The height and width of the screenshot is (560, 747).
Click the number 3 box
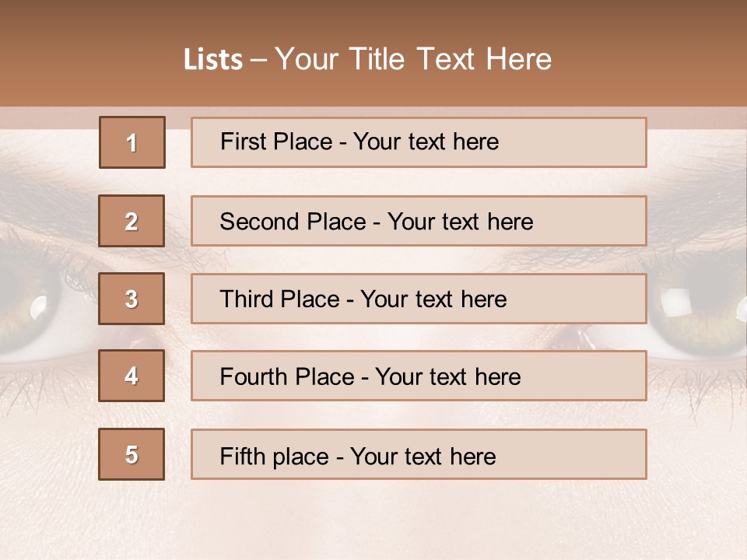click(x=132, y=299)
